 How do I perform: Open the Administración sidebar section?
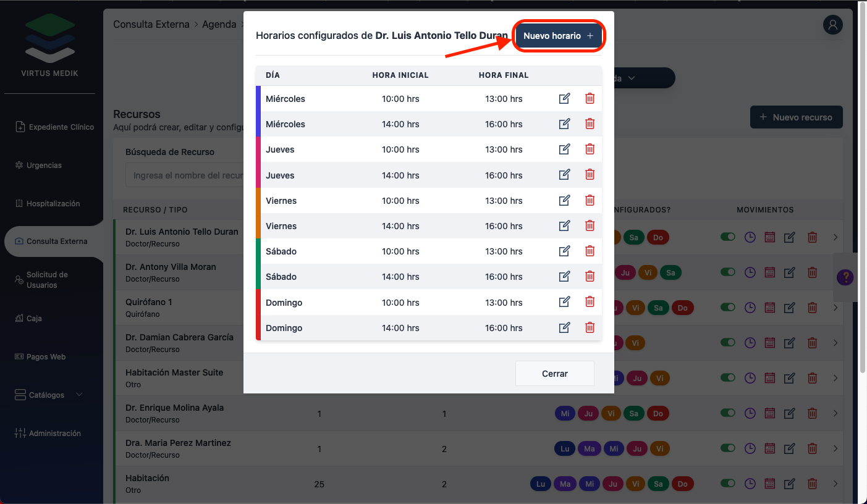54,433
